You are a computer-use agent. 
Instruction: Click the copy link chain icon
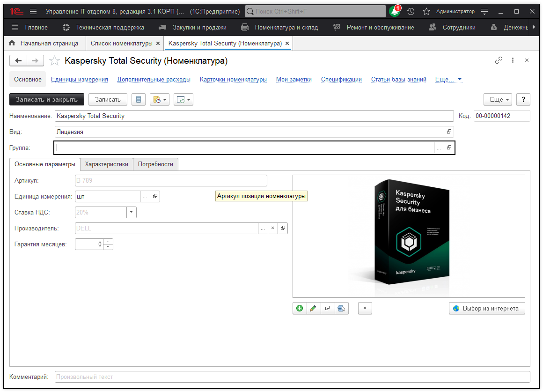[499, 60]
